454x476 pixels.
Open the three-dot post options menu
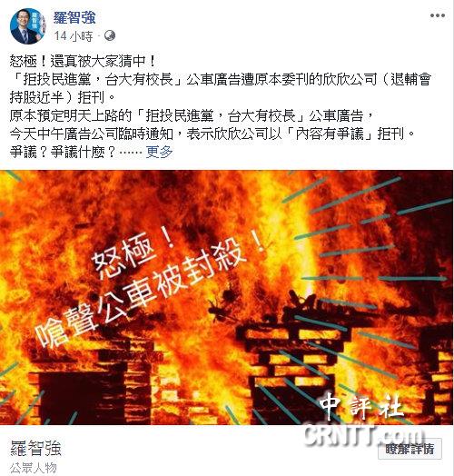(438, 15)
